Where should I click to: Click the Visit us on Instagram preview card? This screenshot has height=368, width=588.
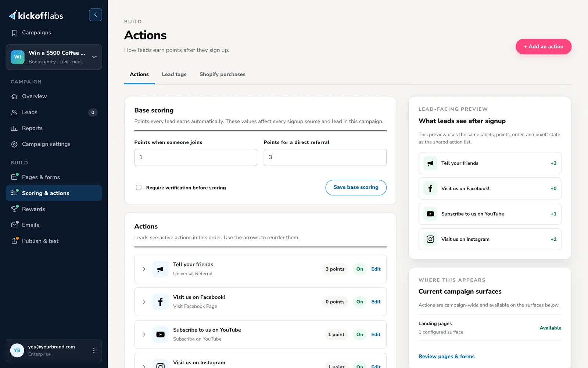(x=490, y=239)
